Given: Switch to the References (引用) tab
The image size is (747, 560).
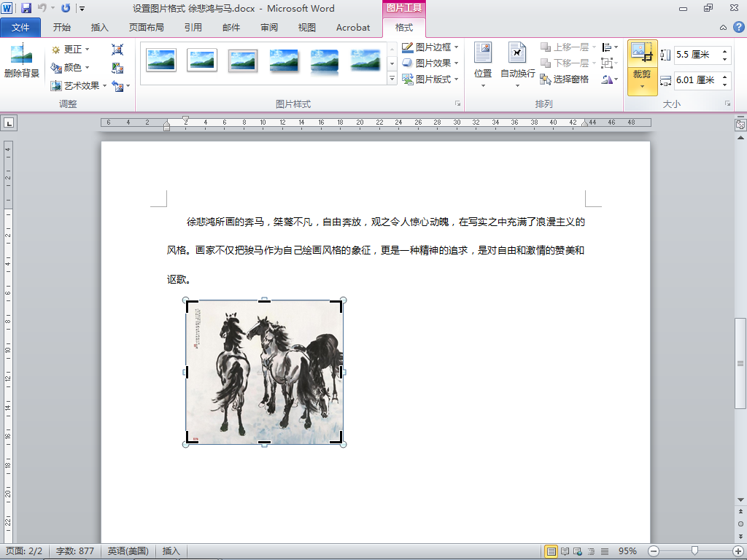Looking at the screenshot, I should coord(193,28).
